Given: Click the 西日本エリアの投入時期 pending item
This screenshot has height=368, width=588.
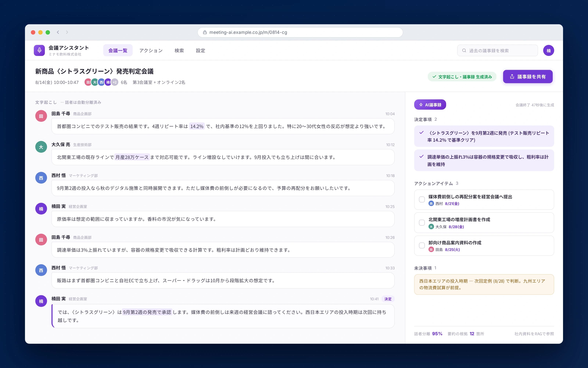Looking at the screenshot, I should point(484,284).
